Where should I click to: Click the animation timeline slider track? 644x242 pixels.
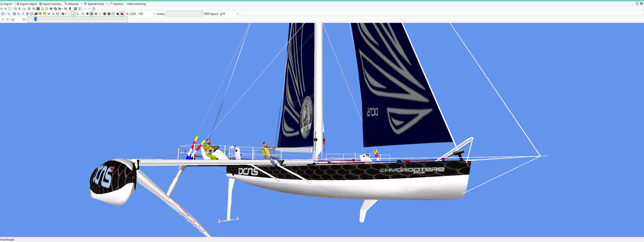[x=77, y=19]
